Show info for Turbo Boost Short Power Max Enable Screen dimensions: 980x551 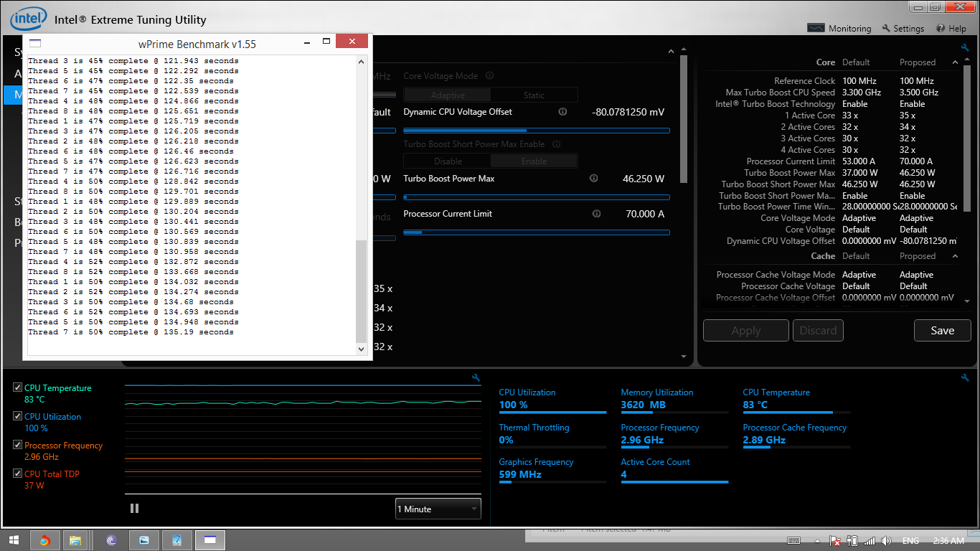tap(556, 144)
